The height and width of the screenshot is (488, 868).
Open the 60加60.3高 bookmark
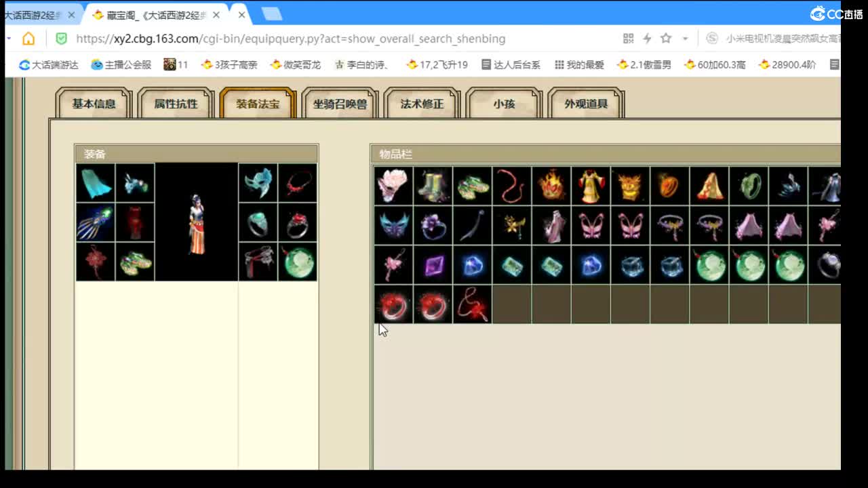(x=715, y=65)
